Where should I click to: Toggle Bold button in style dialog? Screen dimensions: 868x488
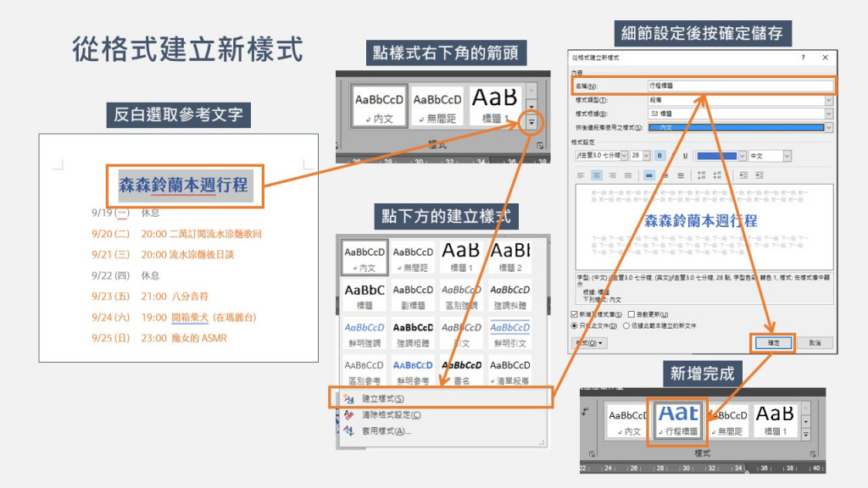[x=659, y=156]
